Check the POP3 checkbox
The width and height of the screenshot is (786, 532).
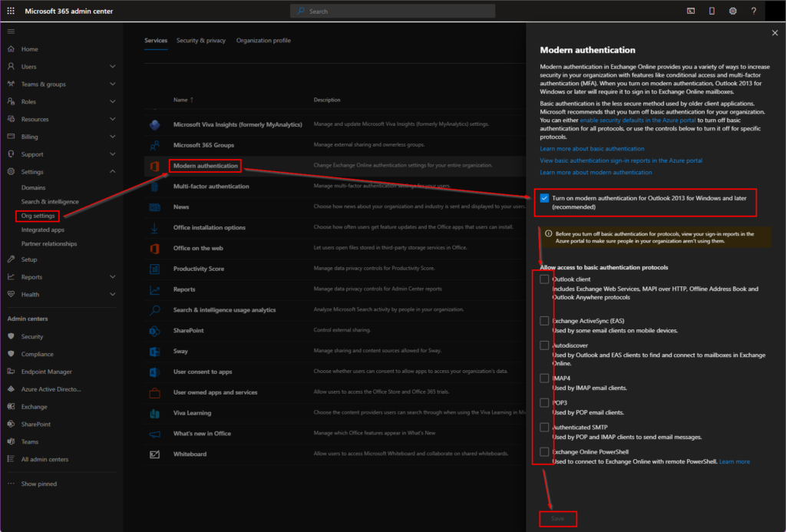(544, 402)
